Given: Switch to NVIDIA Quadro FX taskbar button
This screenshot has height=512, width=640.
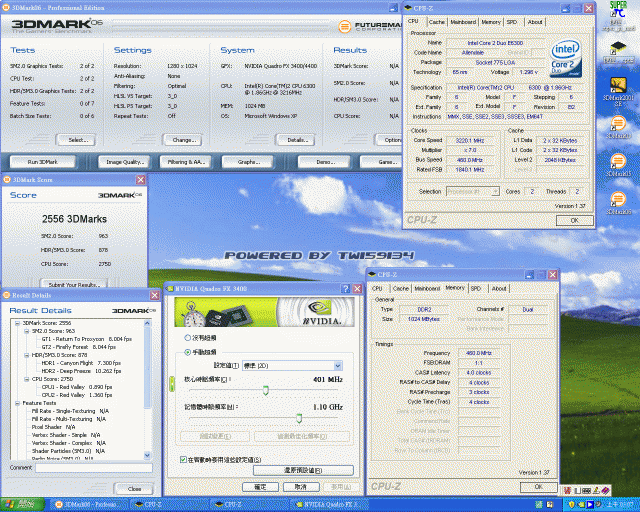Looking at the screenshot, I should pyautogui.click(x=327, y=505).
